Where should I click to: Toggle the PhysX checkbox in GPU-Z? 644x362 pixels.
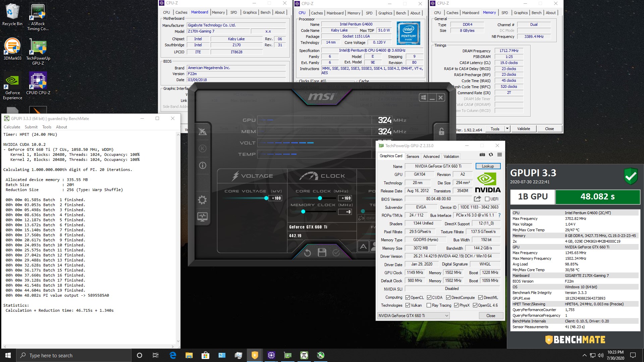pyautogui.click(x=456, y=305)
